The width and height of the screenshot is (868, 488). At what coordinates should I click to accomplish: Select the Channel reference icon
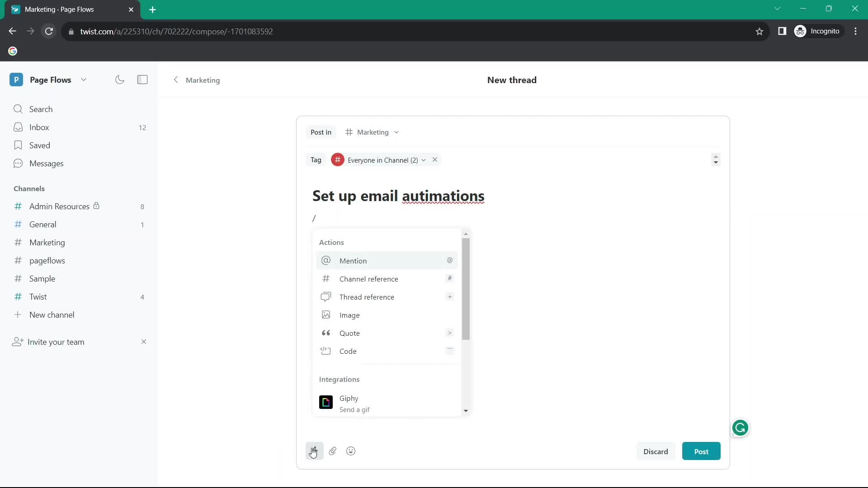click(326, 278)
